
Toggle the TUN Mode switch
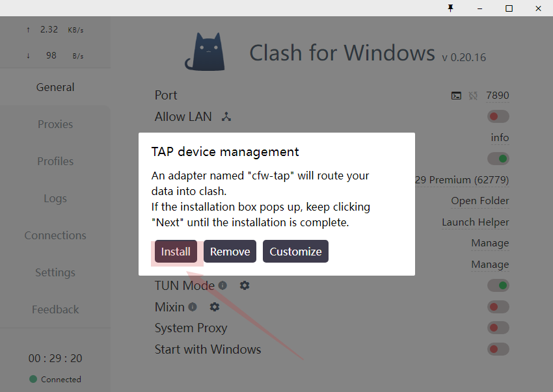498,285
